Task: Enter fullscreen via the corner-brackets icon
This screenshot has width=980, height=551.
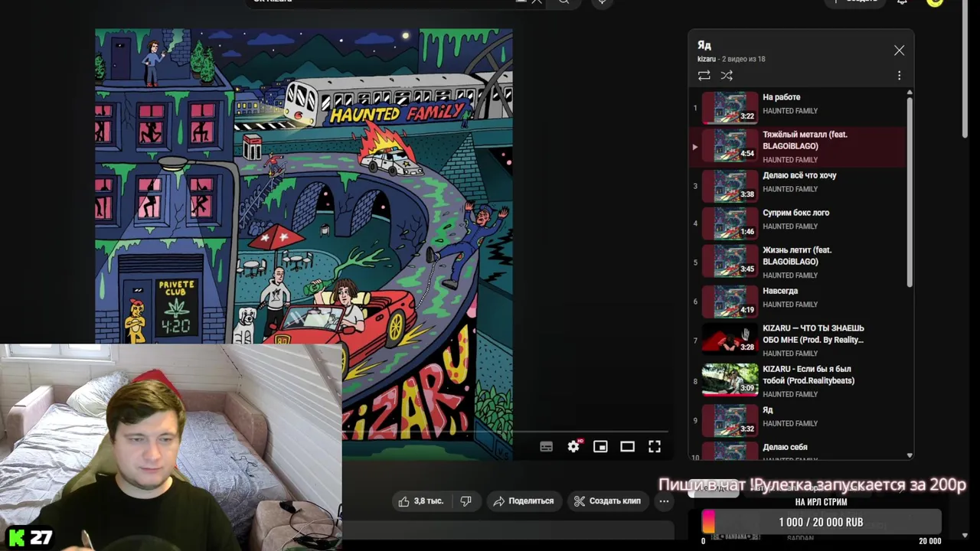Action: (655, 446)
